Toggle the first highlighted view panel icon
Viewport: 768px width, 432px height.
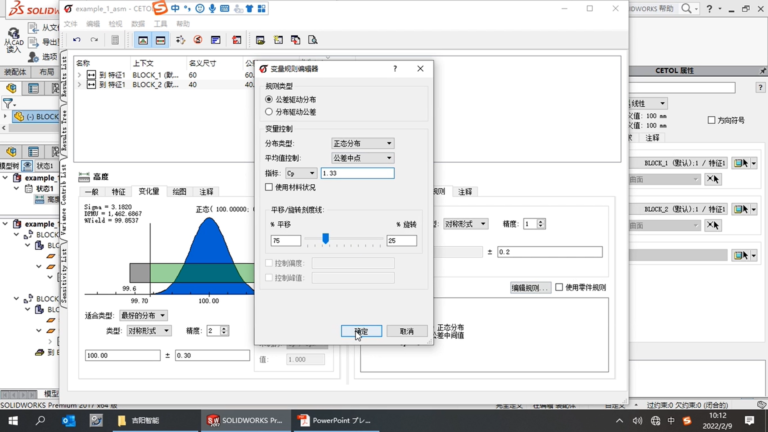143,40
